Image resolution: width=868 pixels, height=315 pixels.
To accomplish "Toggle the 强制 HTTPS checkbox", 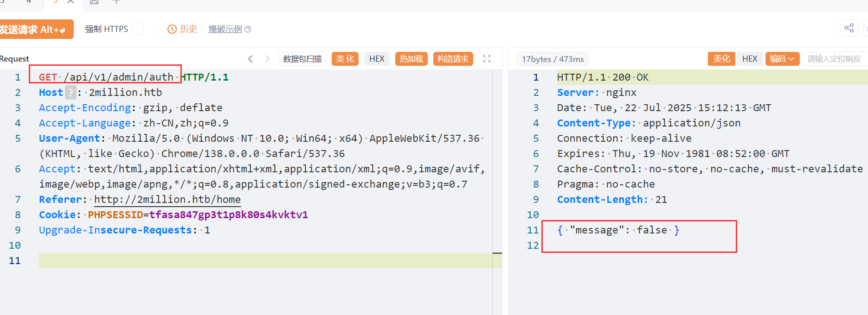I will click(x=138, y=29).
